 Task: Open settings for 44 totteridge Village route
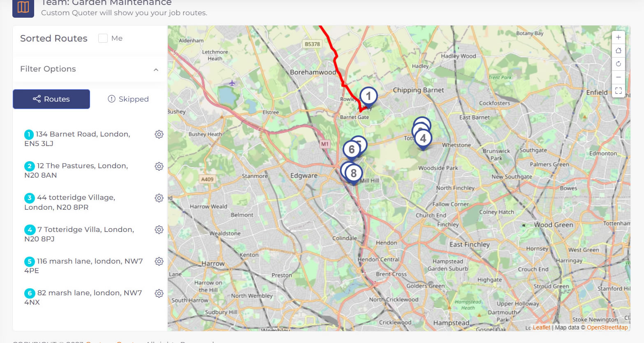point(159,198)
